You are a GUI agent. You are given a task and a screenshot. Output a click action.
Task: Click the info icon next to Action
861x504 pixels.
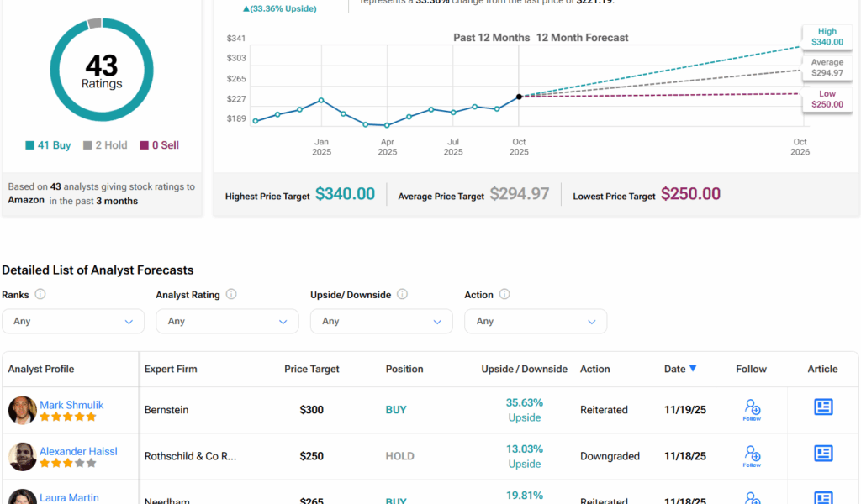pyautogui.click(x=504, y=295)
